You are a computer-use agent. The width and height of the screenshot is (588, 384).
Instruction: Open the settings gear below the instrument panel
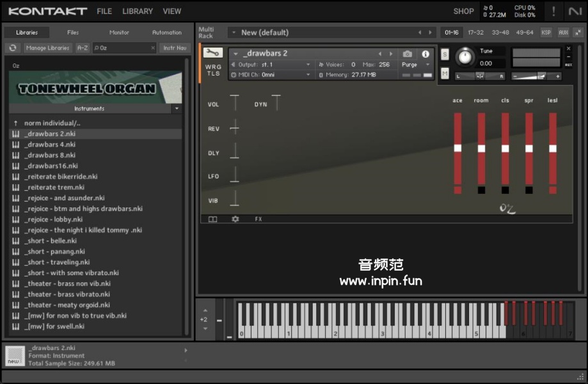[x=235, y=219]
